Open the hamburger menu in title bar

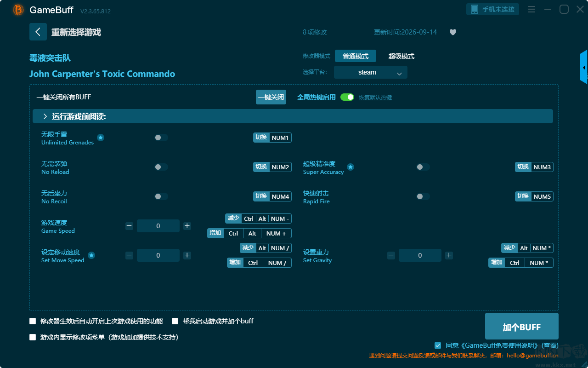tap(531, 9)
